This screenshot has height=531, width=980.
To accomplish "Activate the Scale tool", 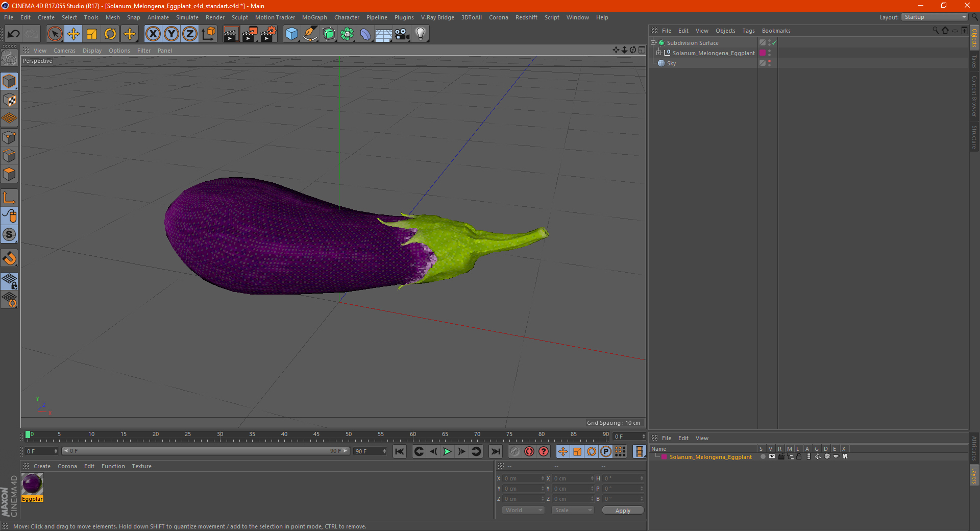I will tap(92, 34).
